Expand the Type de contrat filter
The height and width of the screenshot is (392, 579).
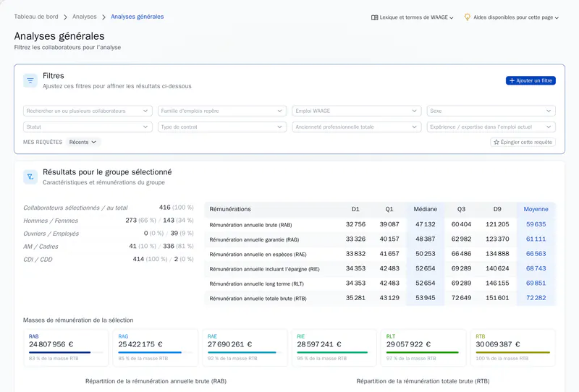222,127
